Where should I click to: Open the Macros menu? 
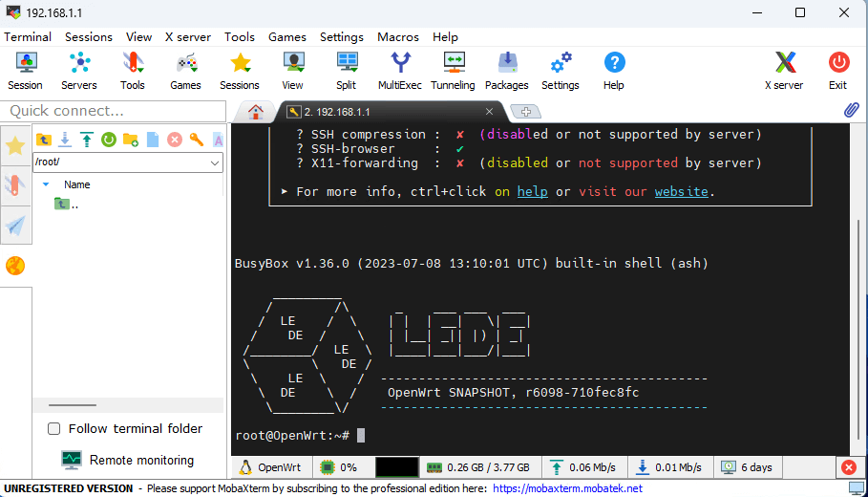398,37
